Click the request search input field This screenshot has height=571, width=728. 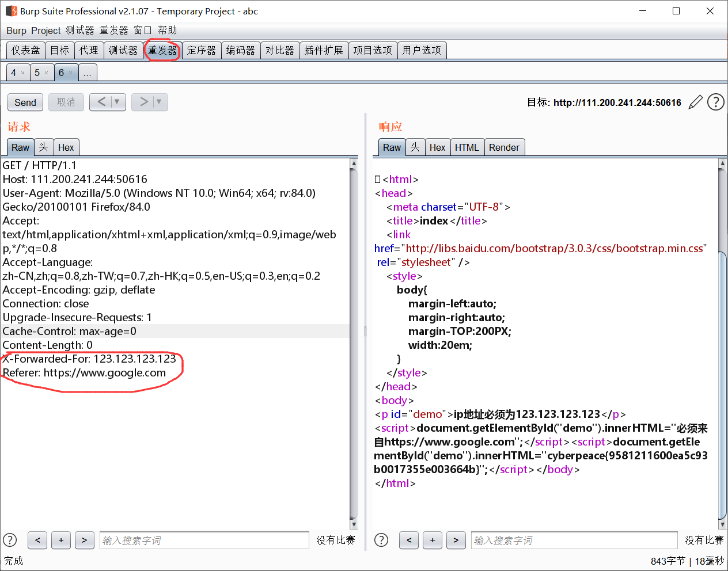(204, 540)
